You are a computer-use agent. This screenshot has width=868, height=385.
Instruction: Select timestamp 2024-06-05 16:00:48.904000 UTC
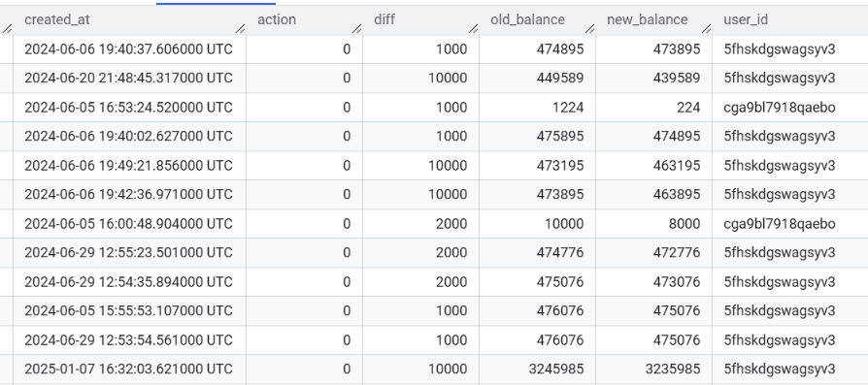[128, 223]
